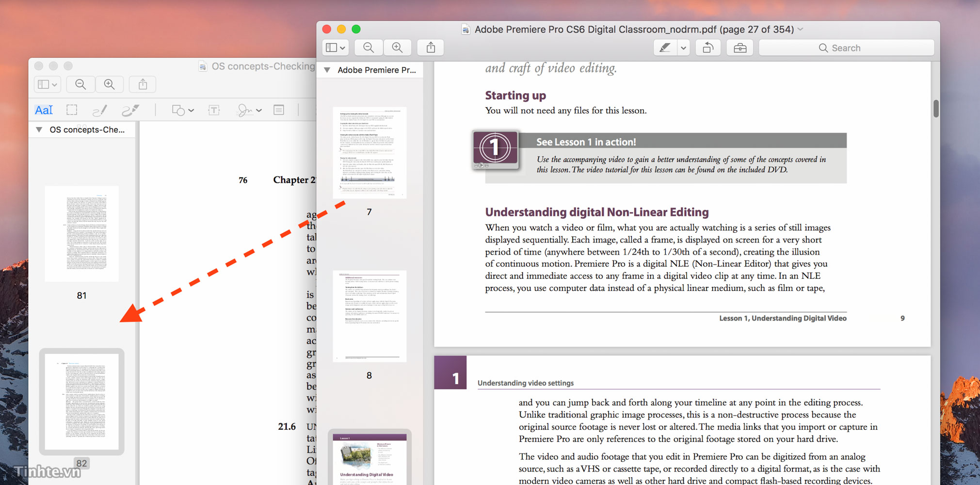The image size is (980, 485).
Task: Select page 82 thumbnail in OS concepts sidebar
Action: point(82,402)
